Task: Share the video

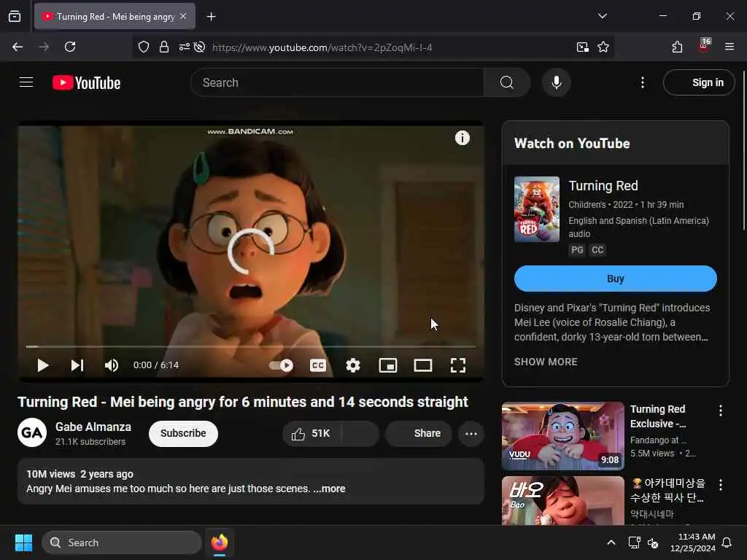Action: (x=418, y=433)
